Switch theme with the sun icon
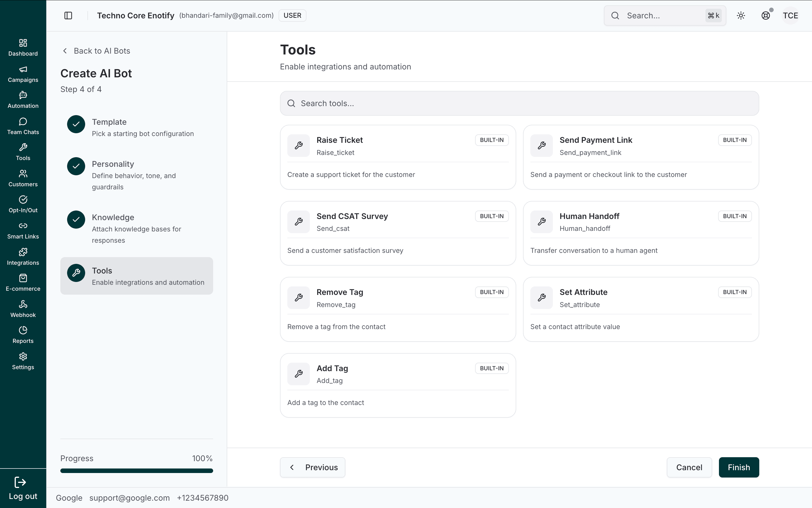This screenshot has width=812, height=508. point(741,16)
